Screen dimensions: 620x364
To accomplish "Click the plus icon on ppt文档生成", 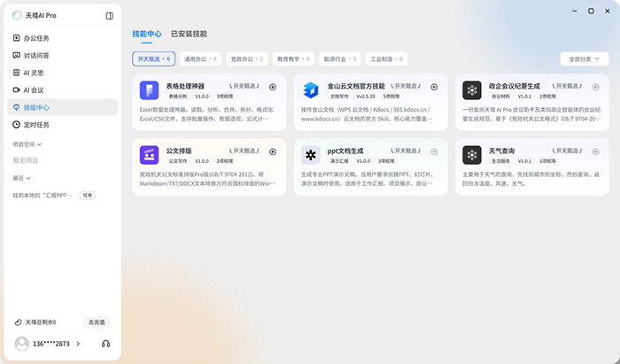I will click(434, 151).
